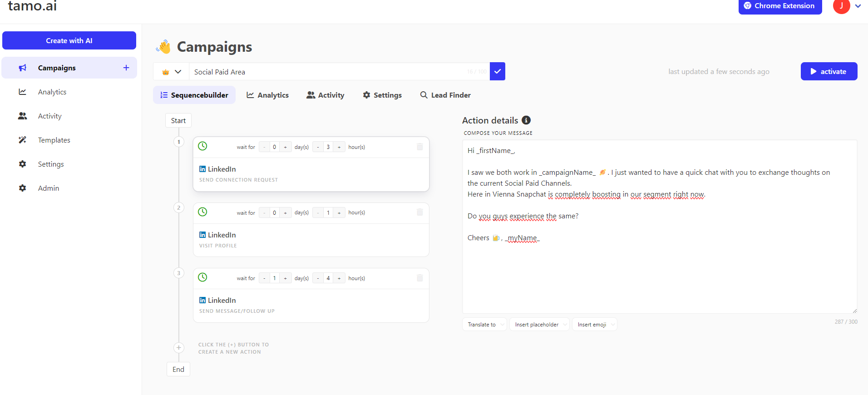This screenshot has width=868, height=395.
Task: Click the End node of the sequence
Action: pyautogui.click(x=178, y=369)
